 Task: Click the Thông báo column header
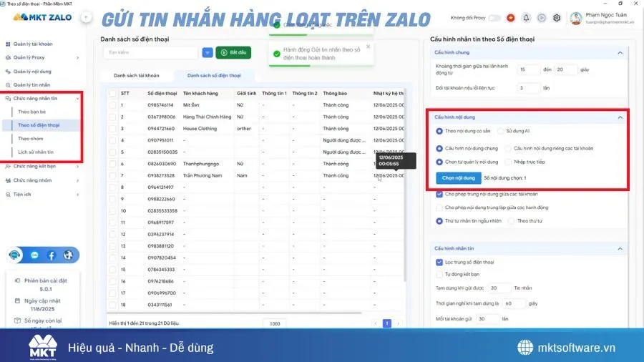(x=335, y=94)
